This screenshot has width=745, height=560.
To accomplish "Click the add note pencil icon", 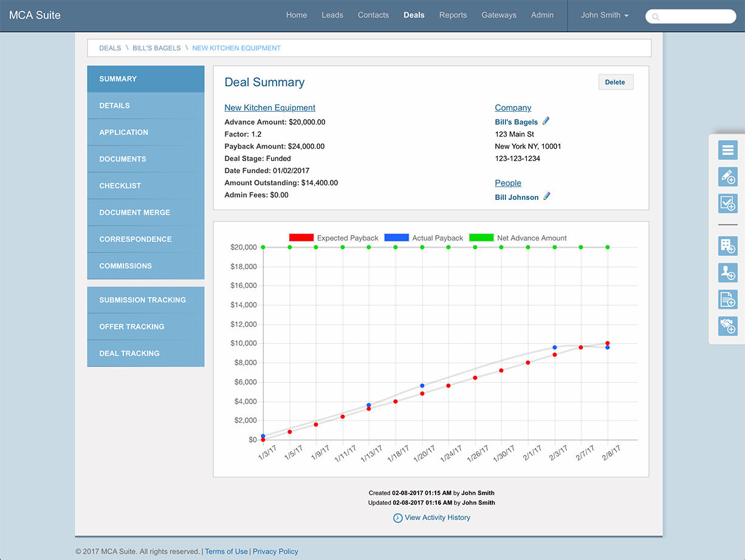I will 727,177.
